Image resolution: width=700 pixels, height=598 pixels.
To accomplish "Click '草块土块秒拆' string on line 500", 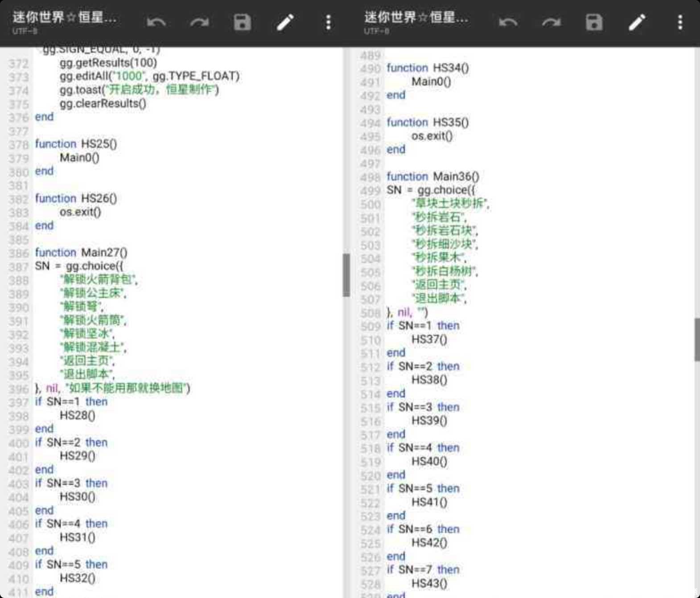I will coord(450,204).
